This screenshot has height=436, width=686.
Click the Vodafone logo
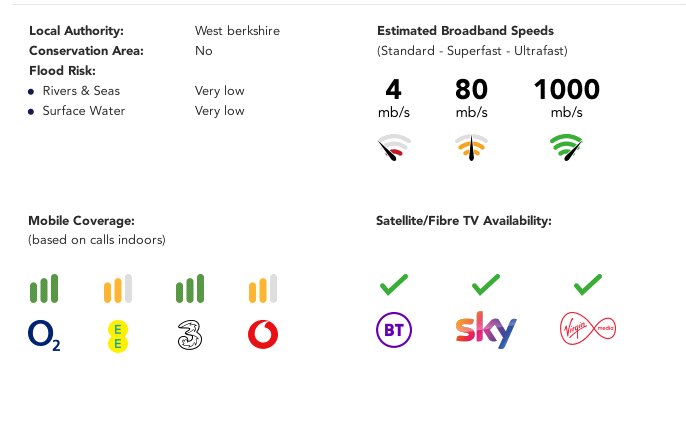(x=263, y=335)
